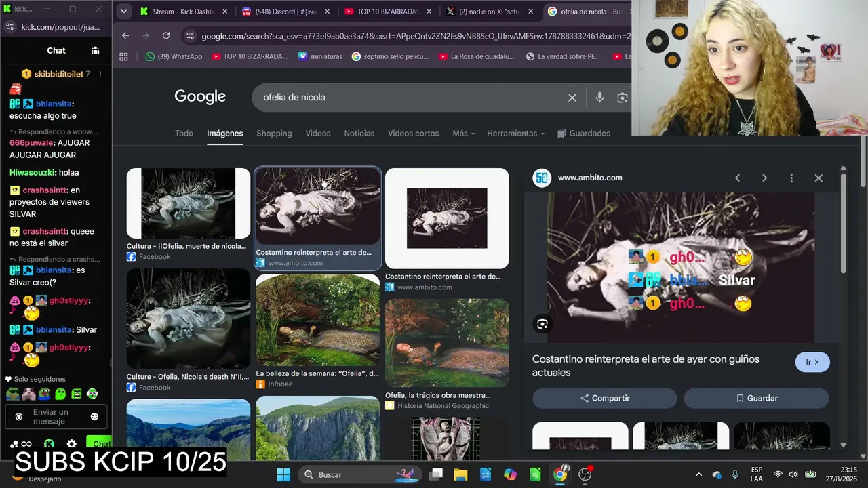Image resolution: width=868 pixels, height=488 pixels.
Task: Open the Videos results tab
Action: [318, 134]
